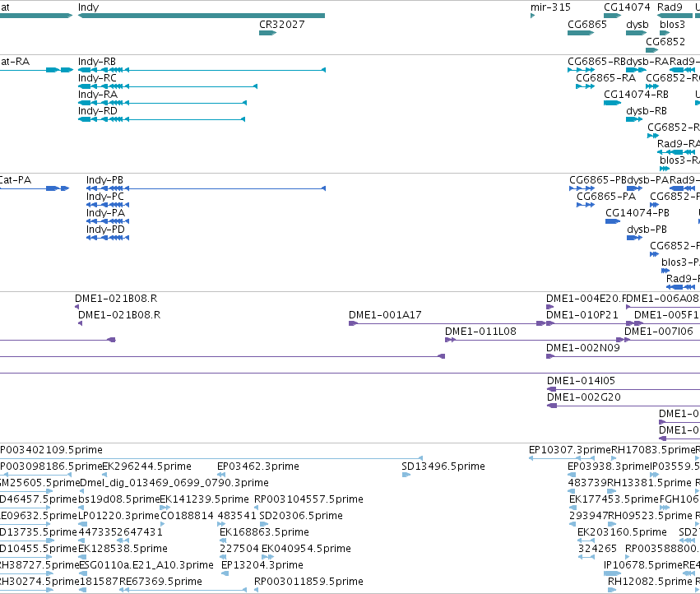Click the mir-315 gene label
The image size is (700, 594).
click(550, 7)
